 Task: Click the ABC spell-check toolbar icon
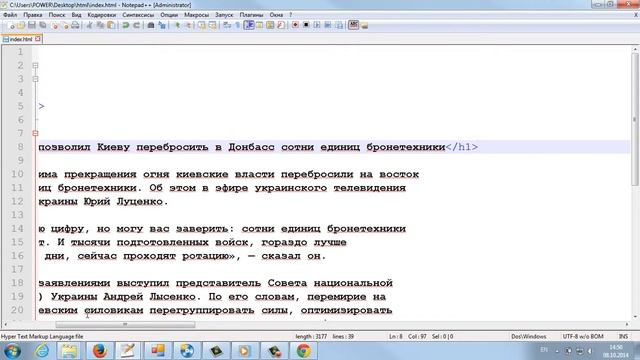tap(353, 25)
